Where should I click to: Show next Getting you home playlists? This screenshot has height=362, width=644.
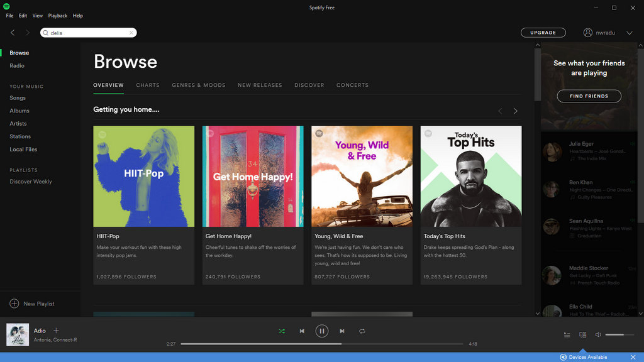pyautogui.click(x=516, y=111)
